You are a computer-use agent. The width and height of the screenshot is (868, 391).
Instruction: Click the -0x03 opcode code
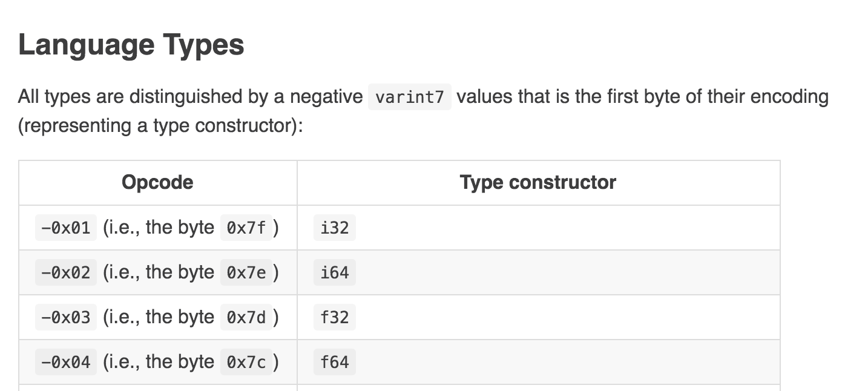pyautogui.click(x=66, y=317)
